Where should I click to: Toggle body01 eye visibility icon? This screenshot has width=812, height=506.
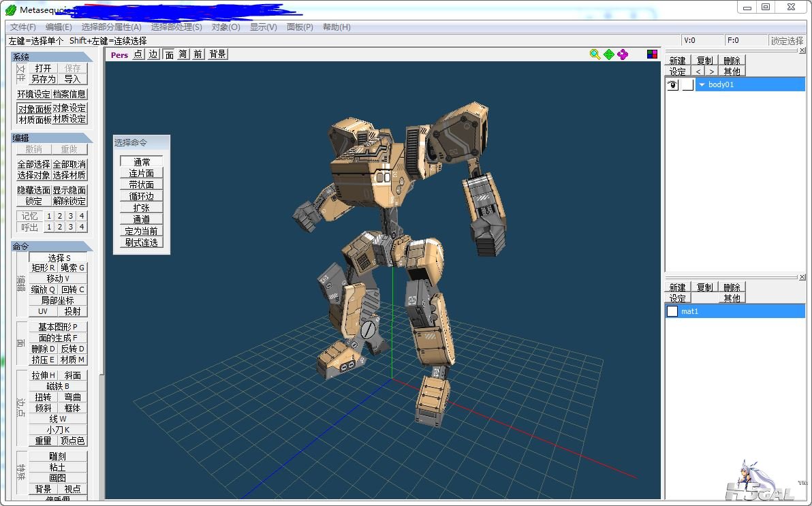(x=673, y=84)
